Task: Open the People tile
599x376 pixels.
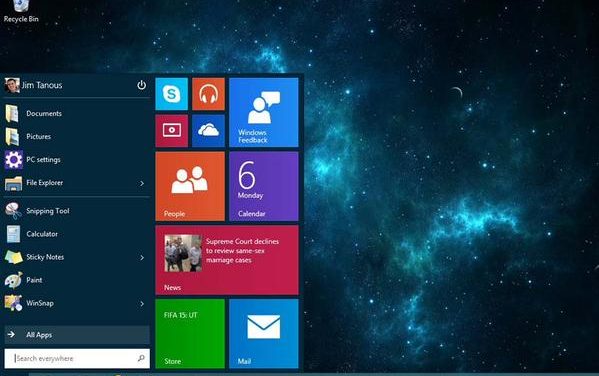Action: click(190, 186)
